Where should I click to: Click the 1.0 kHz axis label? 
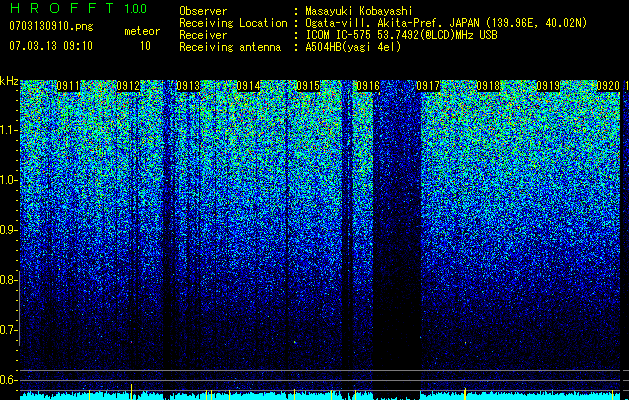pos(8,180)
